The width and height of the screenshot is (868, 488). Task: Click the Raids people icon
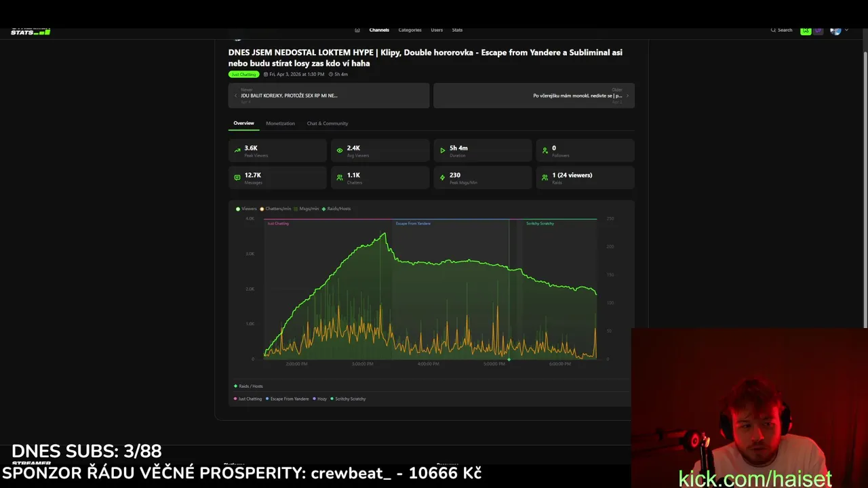point(545,178)
